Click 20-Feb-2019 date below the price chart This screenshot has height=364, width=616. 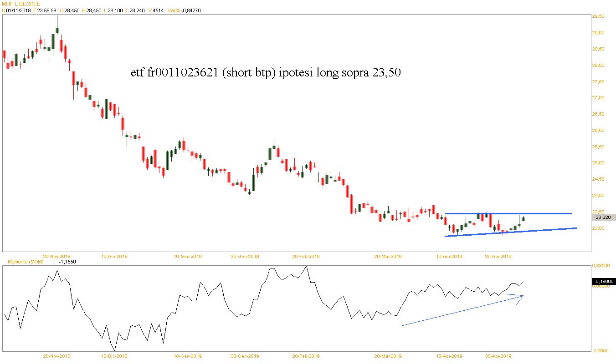point(306,257)
